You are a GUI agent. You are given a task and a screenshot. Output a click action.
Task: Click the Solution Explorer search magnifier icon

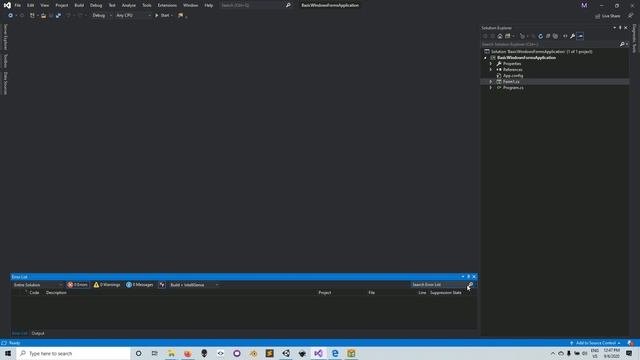pyautogui.click(x=622, y=44)
